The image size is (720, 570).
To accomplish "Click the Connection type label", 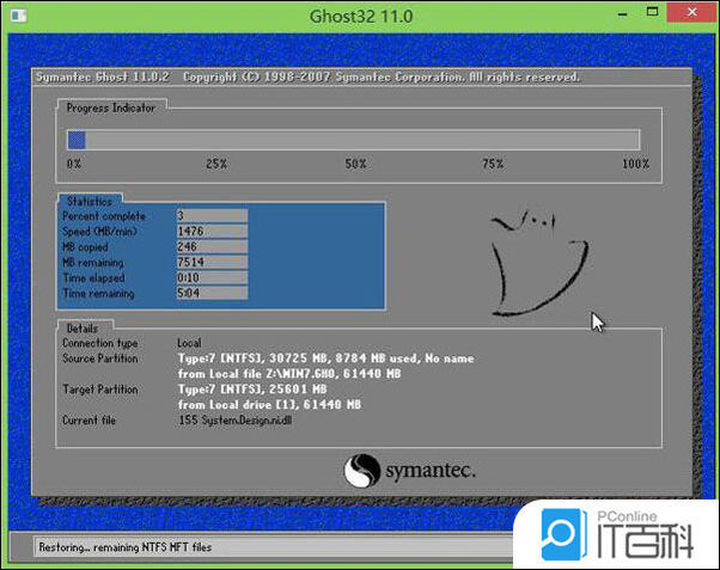I will click(100, 344).
